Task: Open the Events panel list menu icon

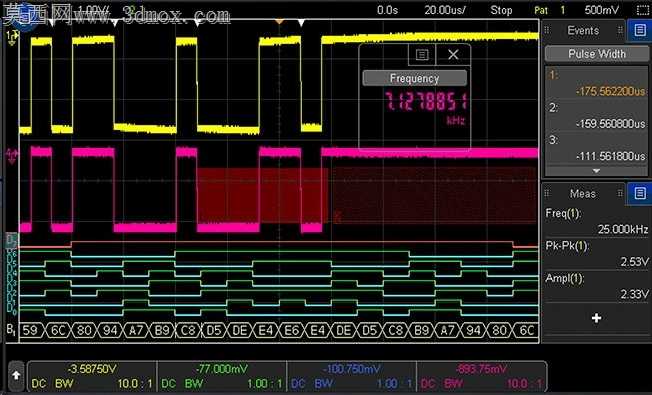Action: pyautogui.click(x=640, y=30)
